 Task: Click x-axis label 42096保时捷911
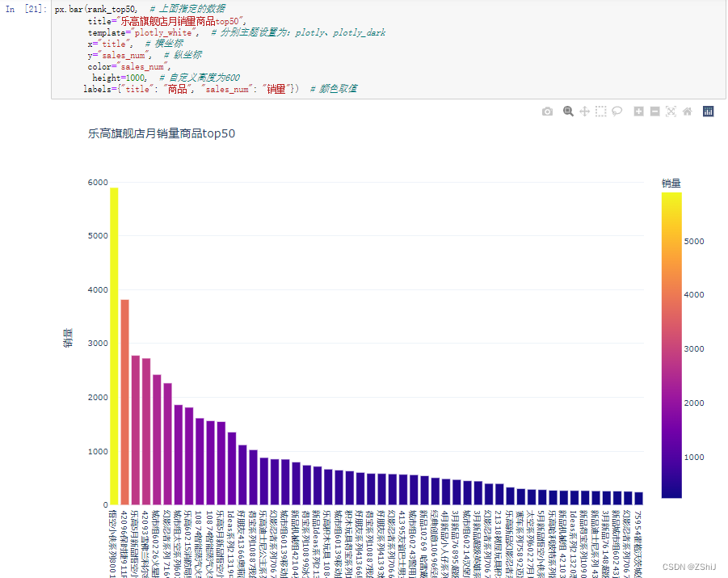pyautogui.click(x=124, y=543)
